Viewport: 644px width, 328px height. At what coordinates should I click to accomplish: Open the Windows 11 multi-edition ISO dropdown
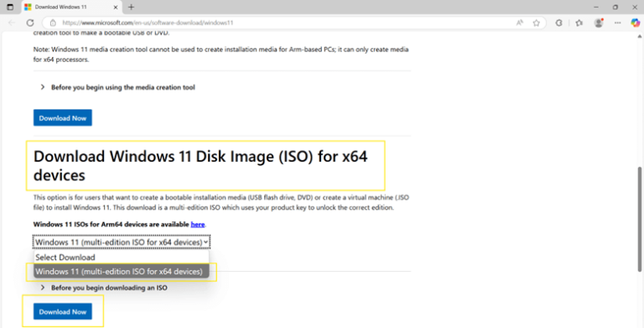(121, 242)
